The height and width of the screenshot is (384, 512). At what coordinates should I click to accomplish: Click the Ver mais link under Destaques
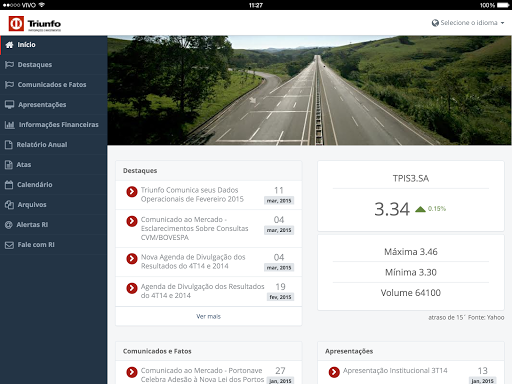208,316
